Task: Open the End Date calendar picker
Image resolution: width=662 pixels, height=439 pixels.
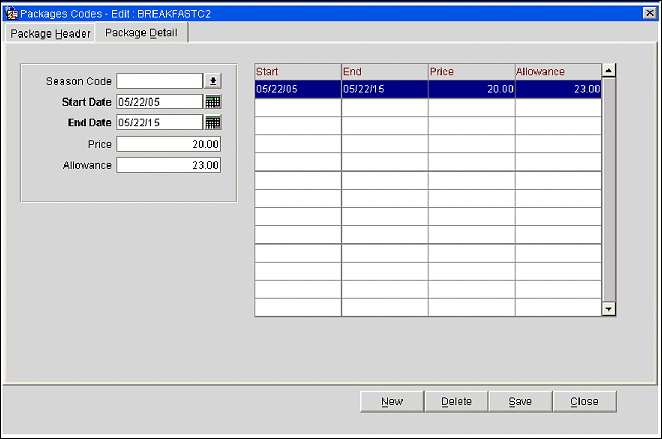Action: click(x=213, y=123)
